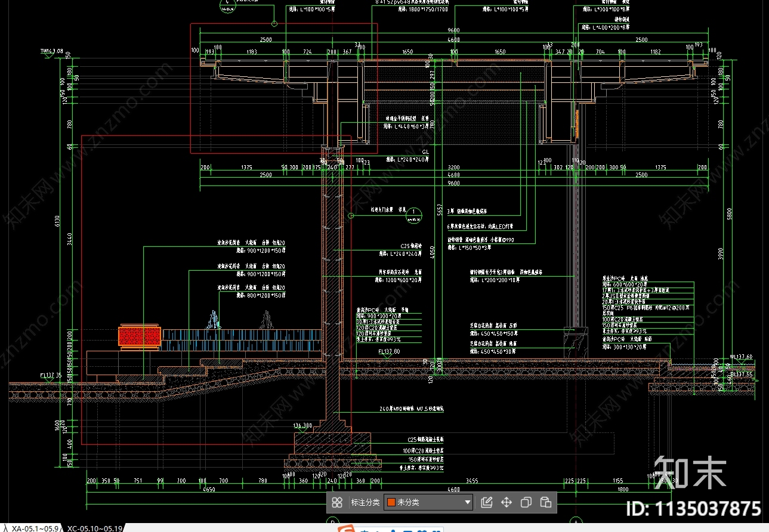Switch to the XC-05.10~05.19 layout tab

[94, 528]
